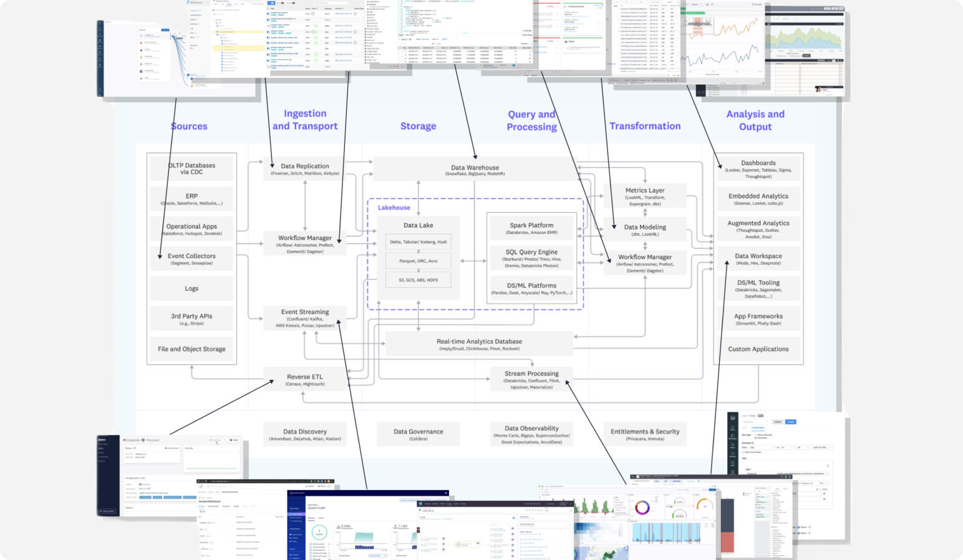Click the Create button in the Databricks job window
The width and height of the screenshot is (963, 560).
pyautogui.click(x=791, y=422)
